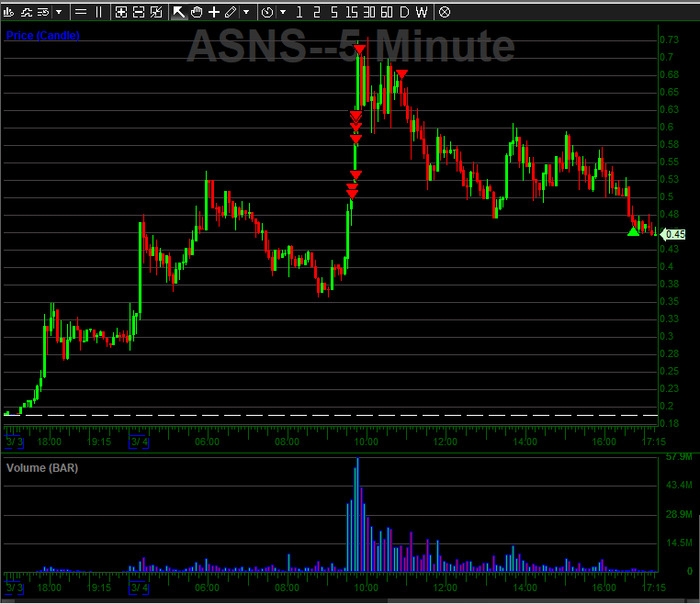
Task: Click the 3/4 date marker on price axis
Action: 139,442
